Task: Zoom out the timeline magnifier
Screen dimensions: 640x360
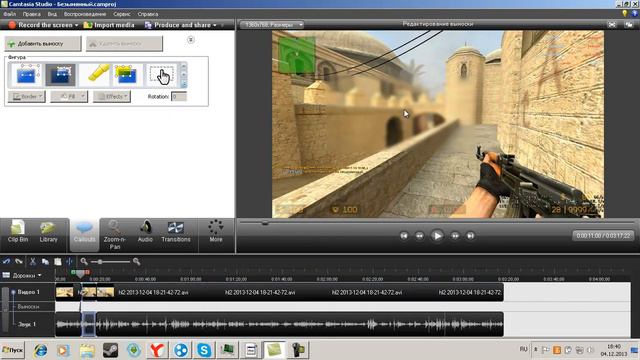Action: [x=84, y=261]
